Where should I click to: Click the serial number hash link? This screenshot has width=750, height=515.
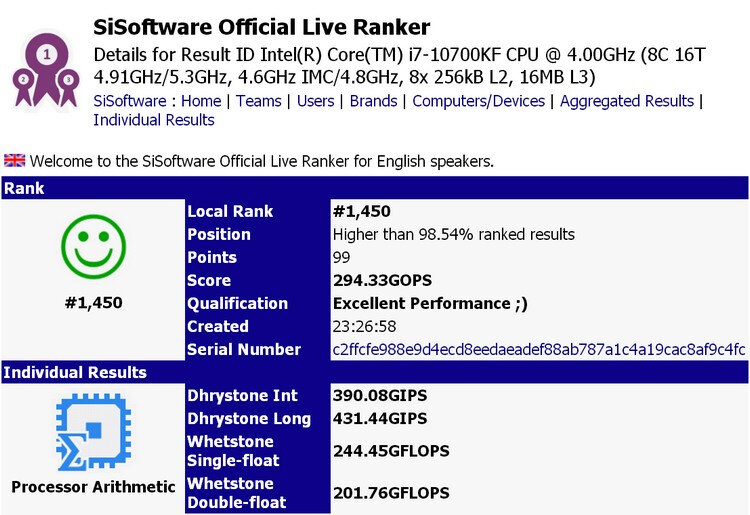(x=539, y=350)
